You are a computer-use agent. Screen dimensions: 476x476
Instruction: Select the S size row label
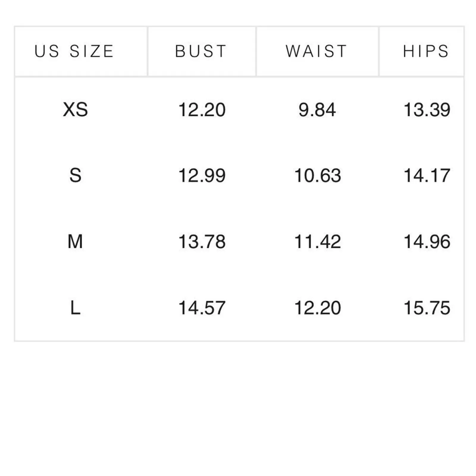click(x=75, y=175)
